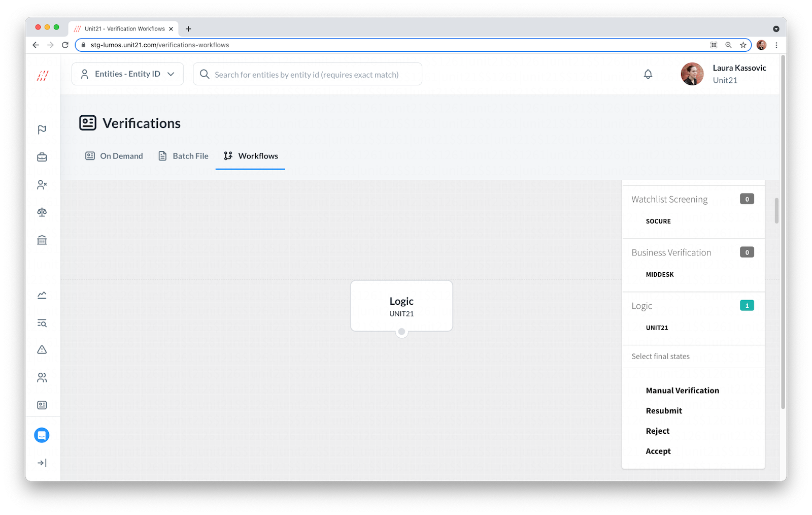The image size is (812, 515).
Task: Open the Unit21 logo home link
Action: click(x=43, y=76)
